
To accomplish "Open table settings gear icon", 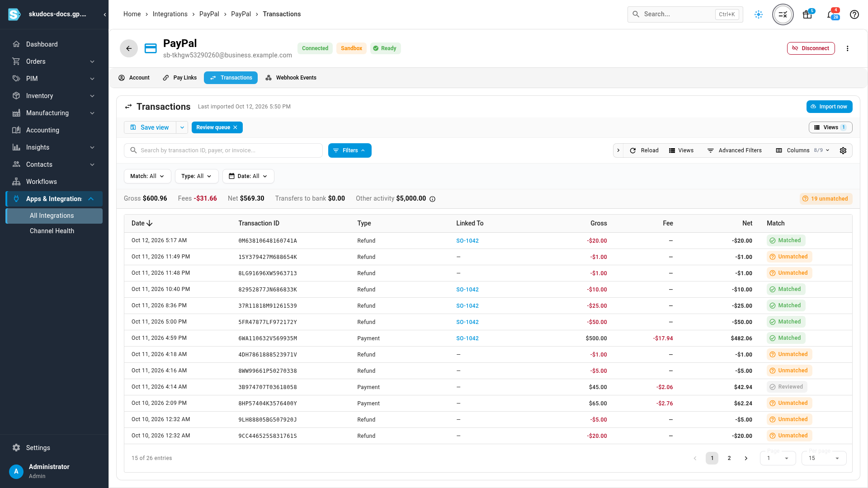I will (x=843, y=150).
